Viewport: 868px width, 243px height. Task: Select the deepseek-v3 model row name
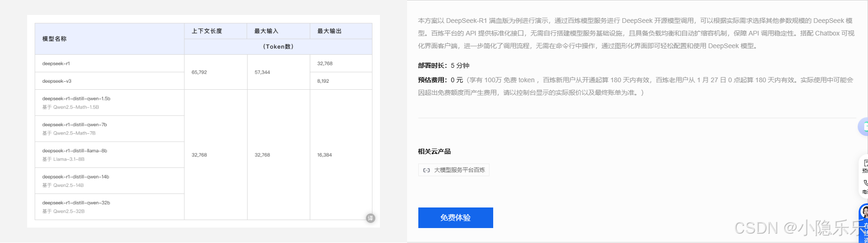tap(57, 81)
